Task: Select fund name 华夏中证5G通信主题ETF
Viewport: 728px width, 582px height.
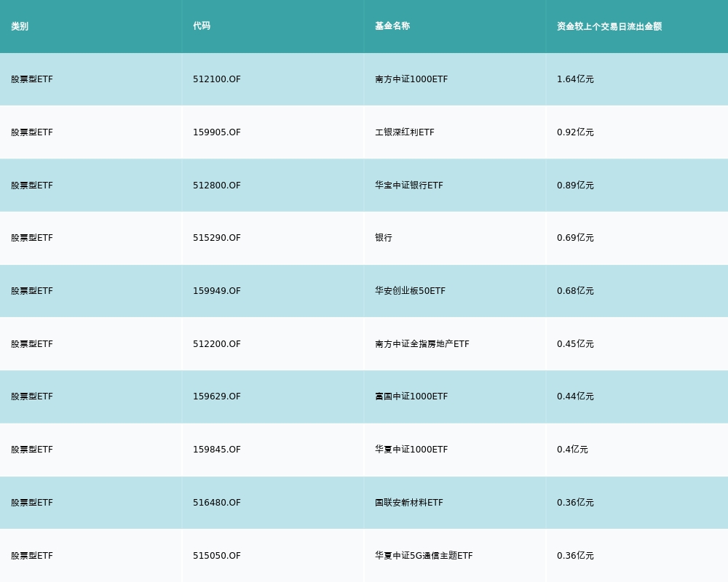Action: pos(424,556)
